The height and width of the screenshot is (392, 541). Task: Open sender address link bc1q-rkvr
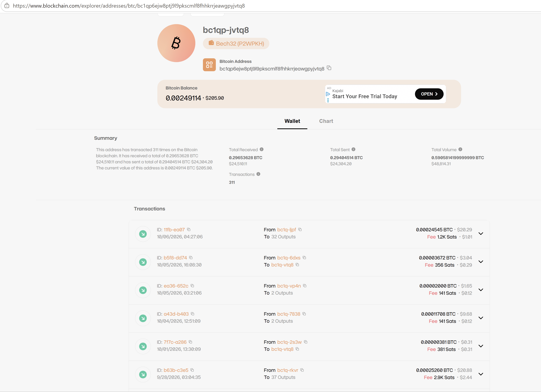coord(288,370)
